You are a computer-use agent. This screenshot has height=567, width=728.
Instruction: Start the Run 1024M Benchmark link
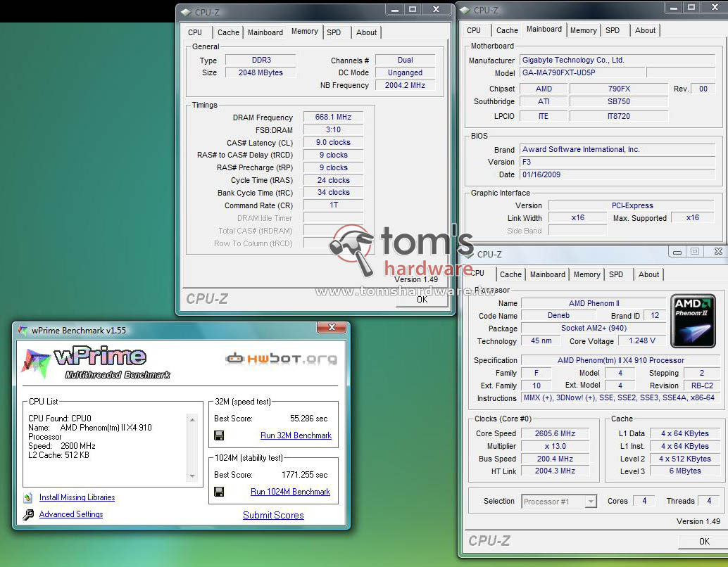point(290,491)
